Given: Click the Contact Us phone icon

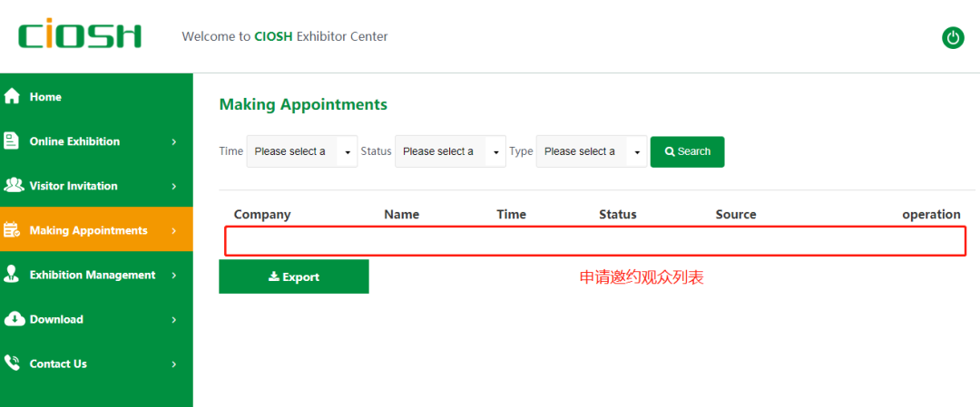Looking at the screenshot, I should (13, 363).
